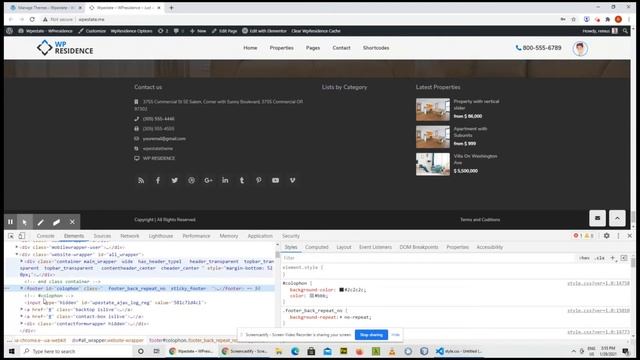Image resolution: width=640 pixels, height=360 pixels.
Task: Click the Google Plus icon in footer
Action: point(208,180)
